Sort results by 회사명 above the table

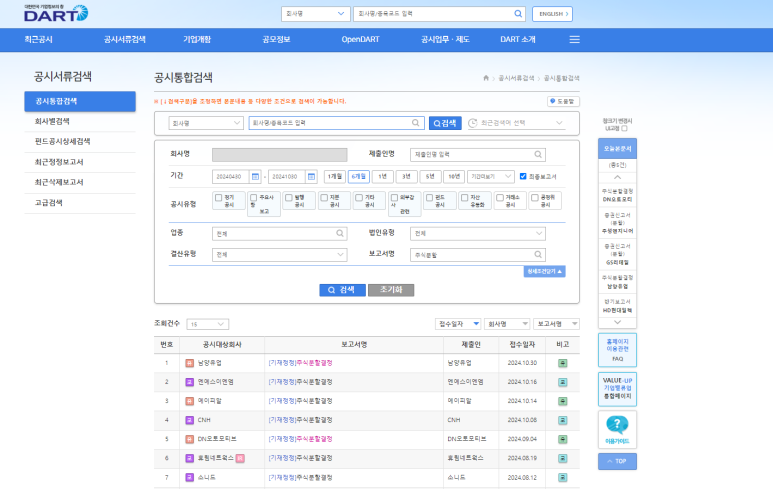507,324
